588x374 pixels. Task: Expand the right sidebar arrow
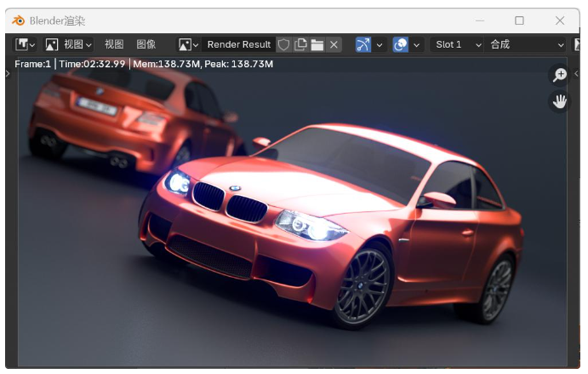coord(577,74)
